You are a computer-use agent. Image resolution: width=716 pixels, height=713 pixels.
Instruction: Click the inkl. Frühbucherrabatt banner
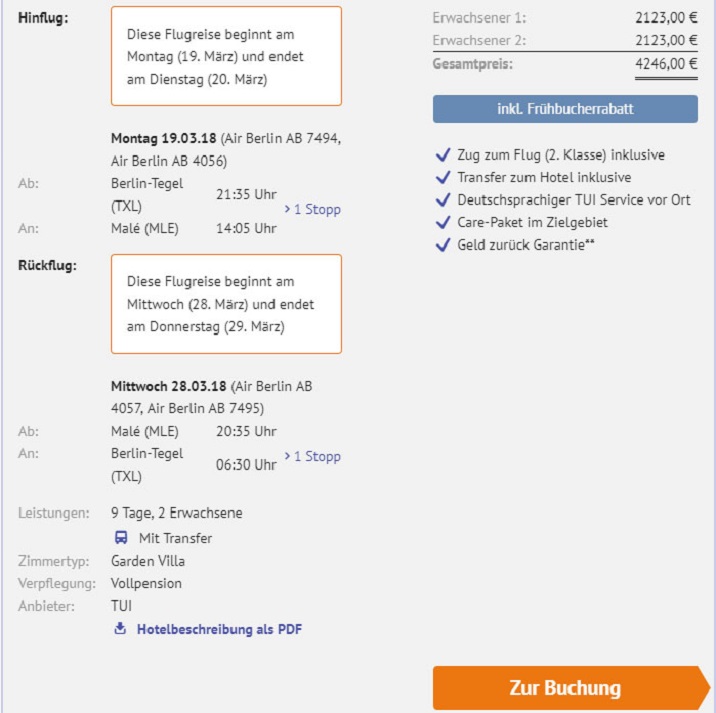(x=565, y=109)
